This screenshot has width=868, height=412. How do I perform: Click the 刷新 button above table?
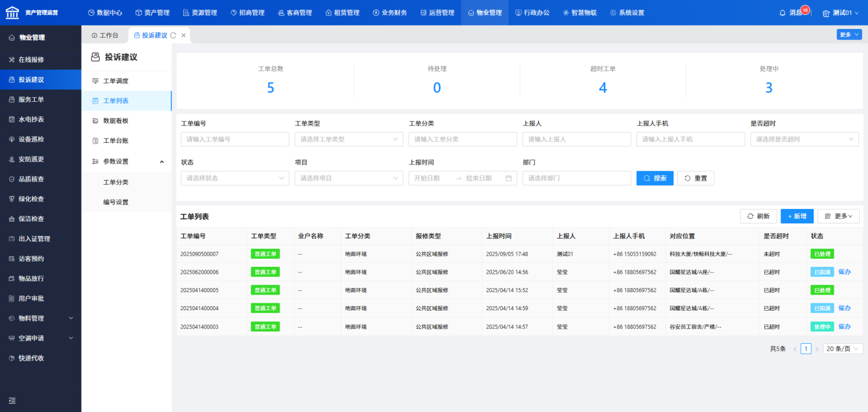[x=759, y=216]
